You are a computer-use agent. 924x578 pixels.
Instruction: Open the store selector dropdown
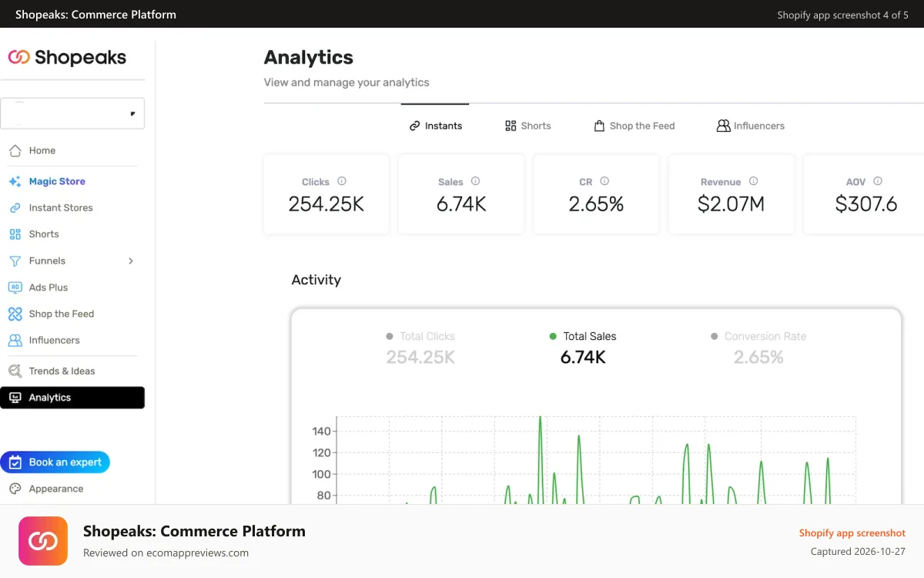click(x=72, y=113)
